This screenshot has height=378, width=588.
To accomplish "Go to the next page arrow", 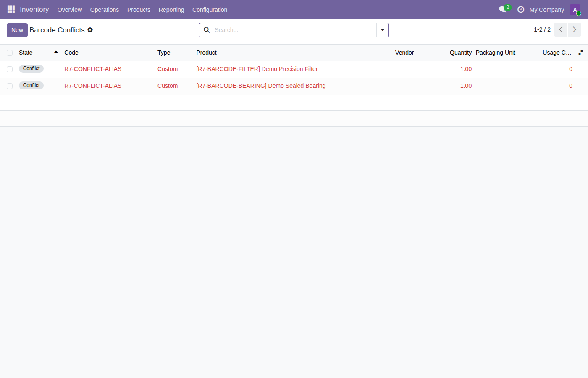I will (x=575, y=30).
